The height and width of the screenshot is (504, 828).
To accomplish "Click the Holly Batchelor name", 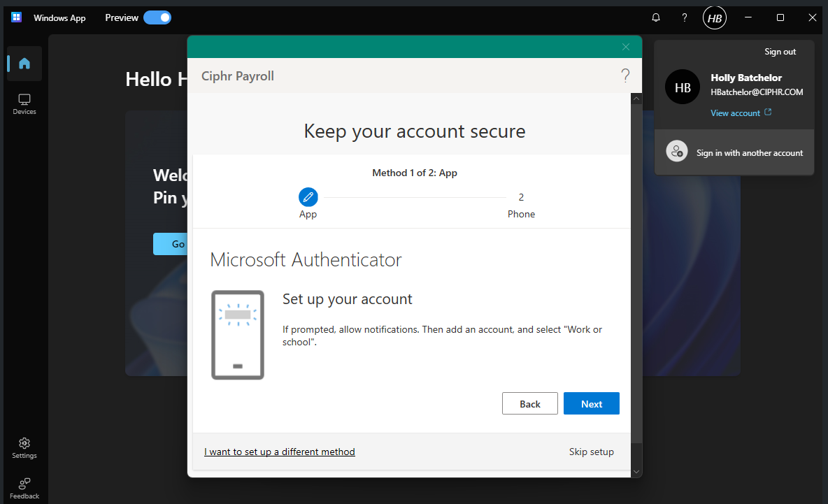I will pyautogui.click(x=746, y=78).
